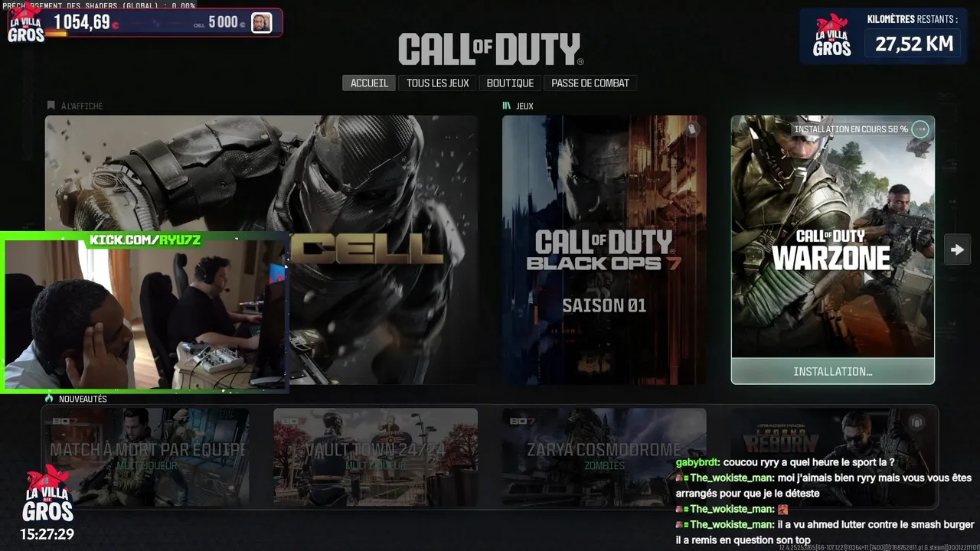The width and height of the screenshot is (980, 551).
Task: Open the ACCUEIL tab
Action: (x=369, y=83)
